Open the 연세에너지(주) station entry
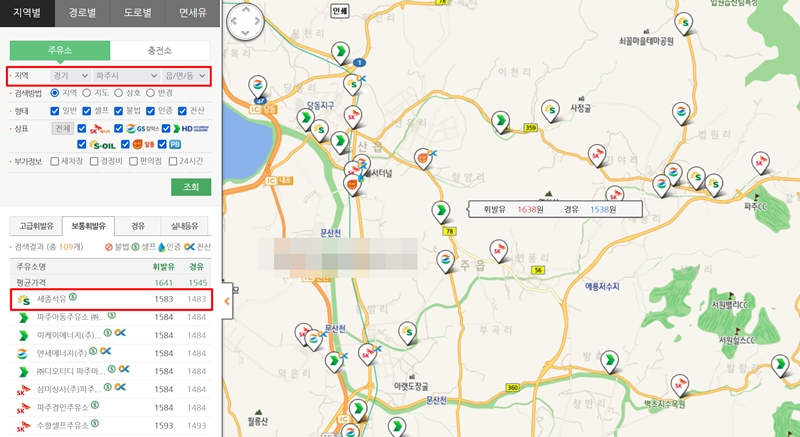This screenshot has width=800, height=437. [111, 353]
